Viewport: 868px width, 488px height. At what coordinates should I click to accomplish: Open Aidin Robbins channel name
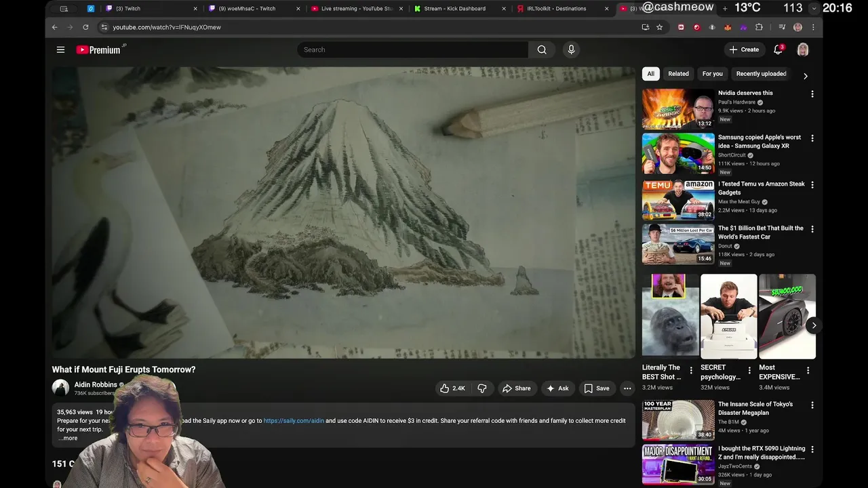point(96,384)
